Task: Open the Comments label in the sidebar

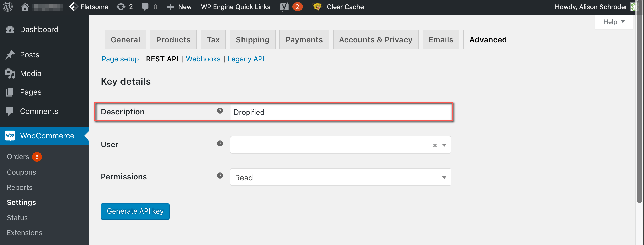Action: point(39,111)
